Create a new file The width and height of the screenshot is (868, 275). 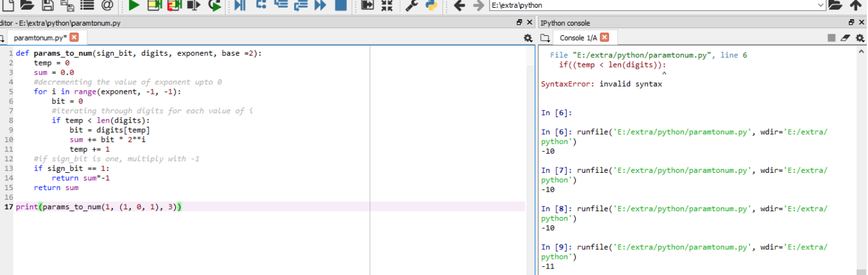(x=7, y=5)
